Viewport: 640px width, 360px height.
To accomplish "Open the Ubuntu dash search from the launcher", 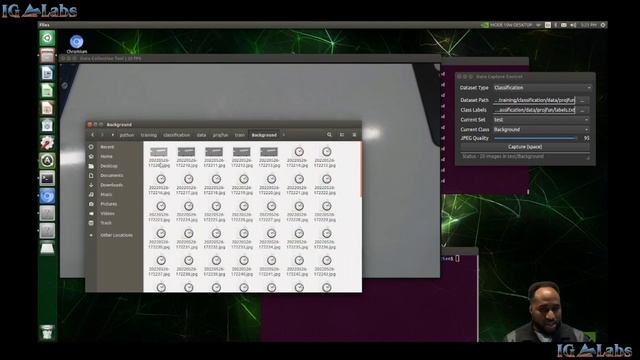I will (47, 38).
